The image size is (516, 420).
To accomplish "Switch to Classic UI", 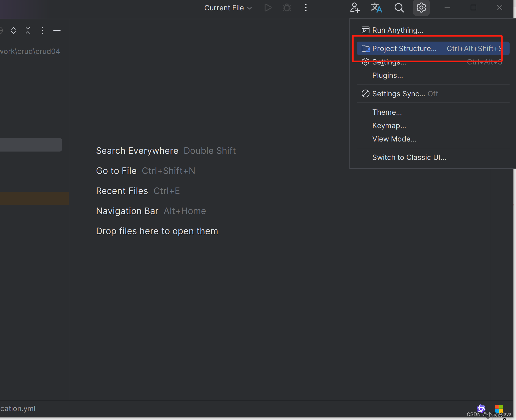I will pyautogui.click(x=409, y=157).
